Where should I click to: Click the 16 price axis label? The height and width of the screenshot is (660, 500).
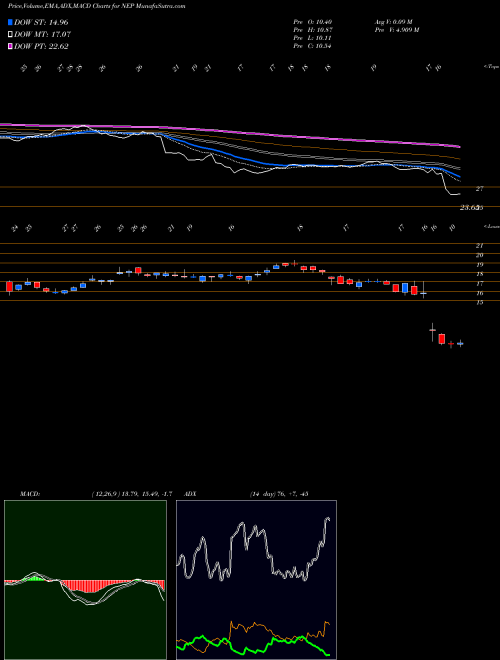(479, 293)
